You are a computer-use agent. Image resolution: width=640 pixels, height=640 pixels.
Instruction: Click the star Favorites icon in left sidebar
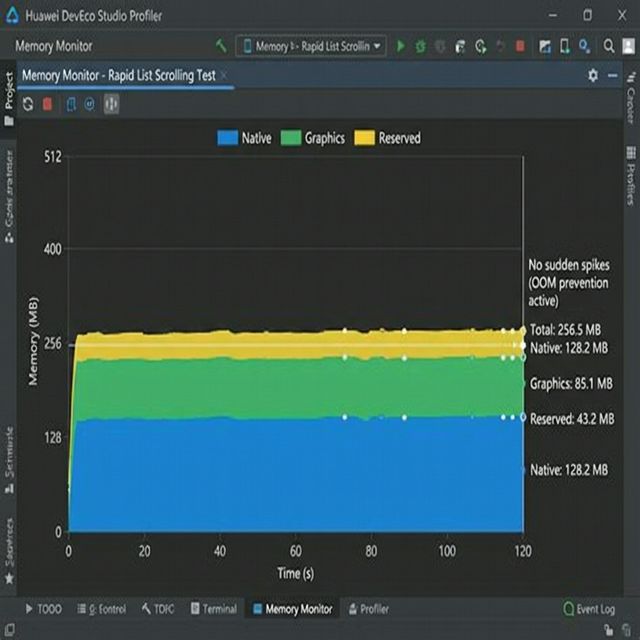pos(9,578)
